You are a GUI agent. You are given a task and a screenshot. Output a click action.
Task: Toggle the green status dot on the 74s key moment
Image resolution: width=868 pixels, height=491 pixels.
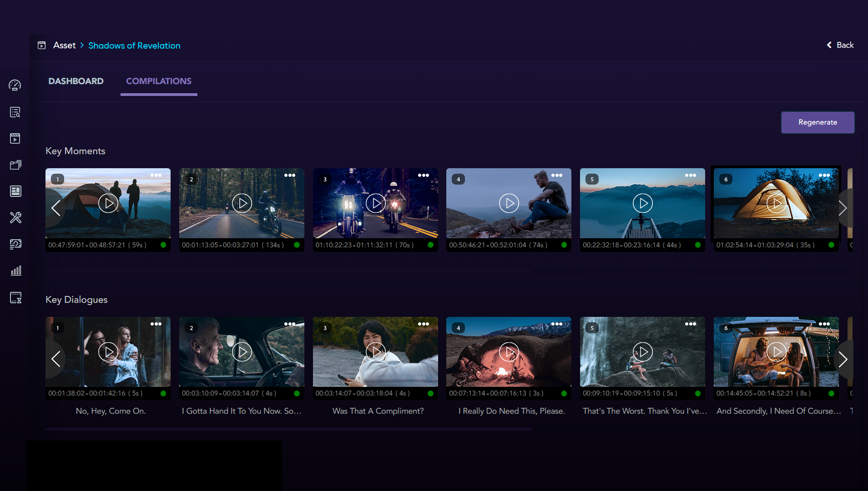[564, 245]
